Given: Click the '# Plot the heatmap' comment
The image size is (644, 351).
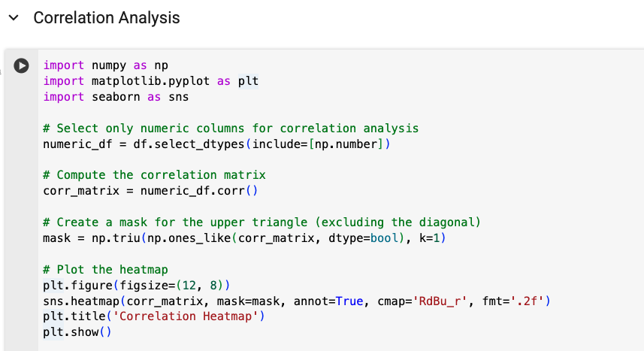Looking at the screenshot, I should click(x=105, y=269).
